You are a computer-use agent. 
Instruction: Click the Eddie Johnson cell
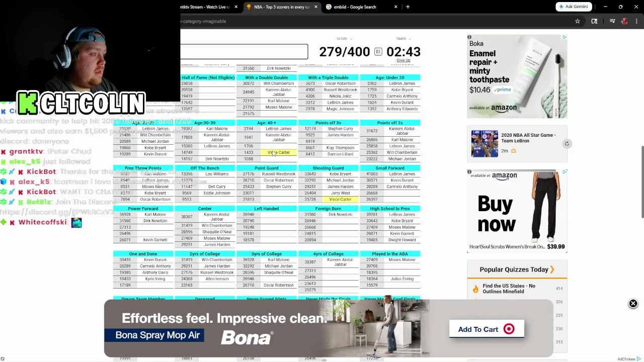point(217,193)
